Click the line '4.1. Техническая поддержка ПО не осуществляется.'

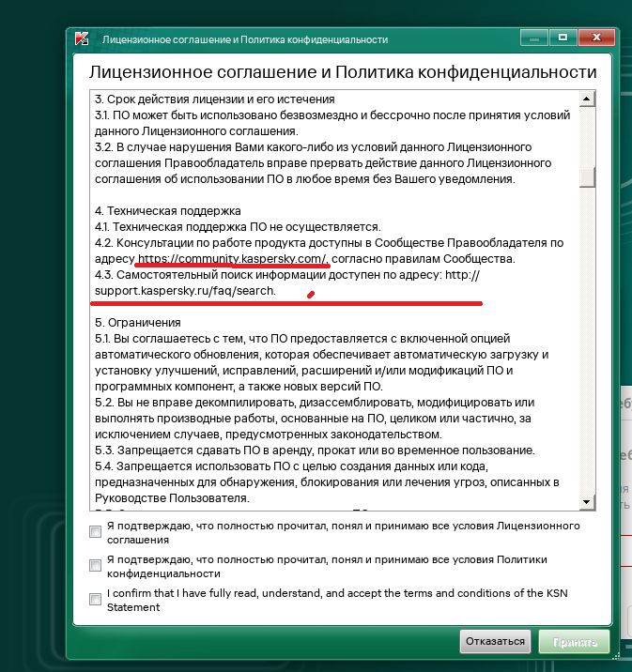tap(238, 227)
